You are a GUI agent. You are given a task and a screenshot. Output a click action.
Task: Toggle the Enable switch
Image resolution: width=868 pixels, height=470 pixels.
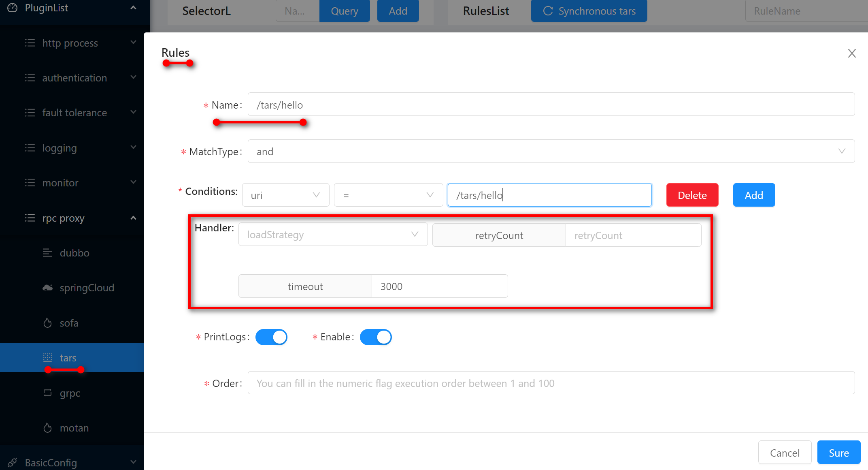[376, 337]
